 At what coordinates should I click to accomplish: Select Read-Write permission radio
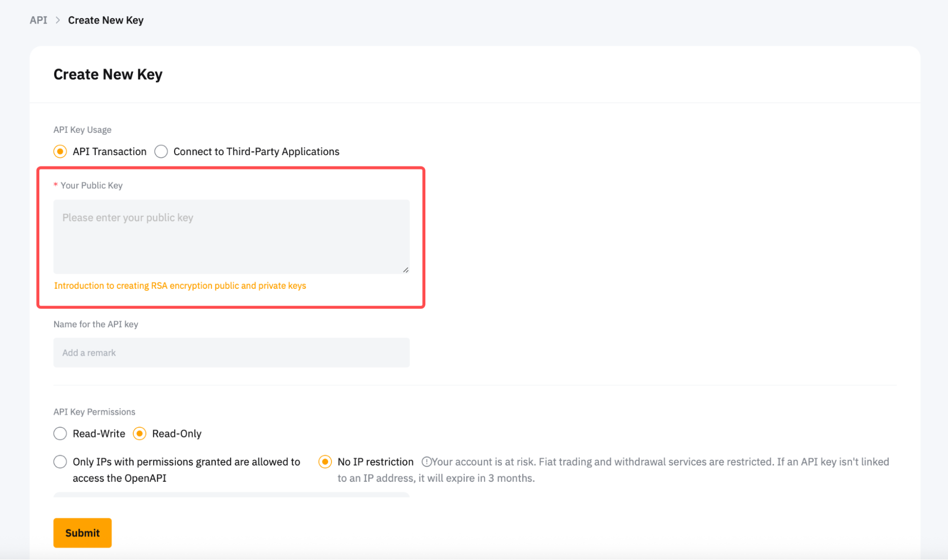click(60, 433)
